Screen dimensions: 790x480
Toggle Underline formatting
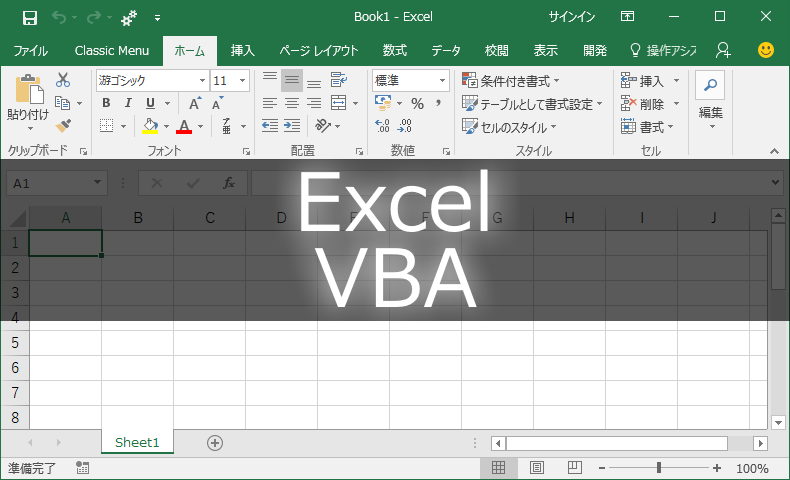(150, 103)
